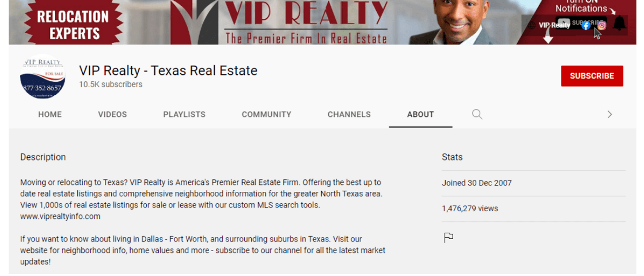644x276 pixels.
Task: Switch to the HOME tab
Action: [x=50, y=115]
